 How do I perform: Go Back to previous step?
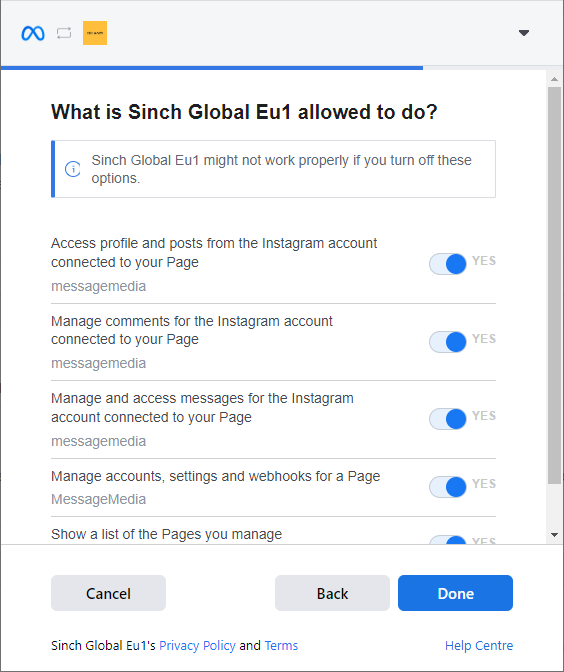(x=332, y=593)
